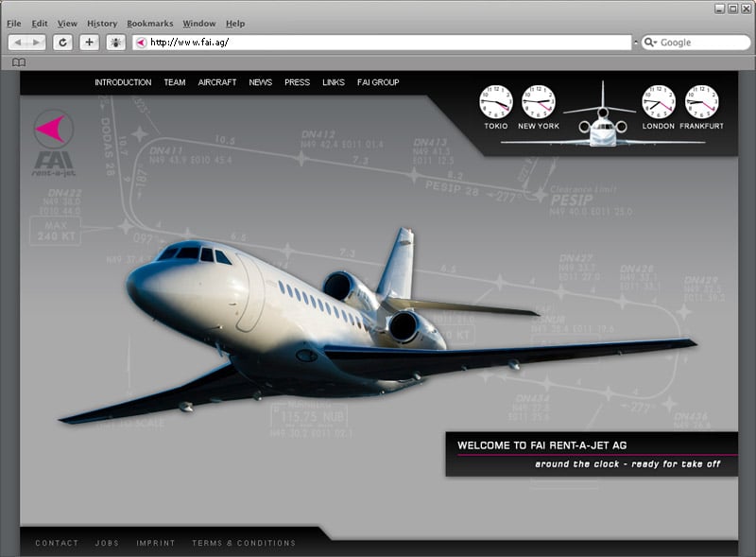Open the Edit menu
The image size is (756, 557).
coord(40,24)
